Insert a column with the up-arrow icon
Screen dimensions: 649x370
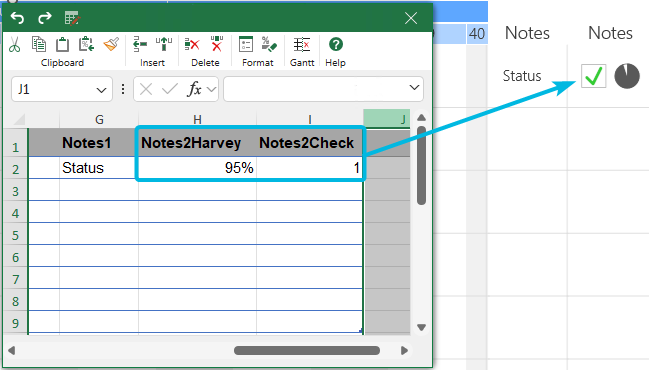tap(164, 44)
